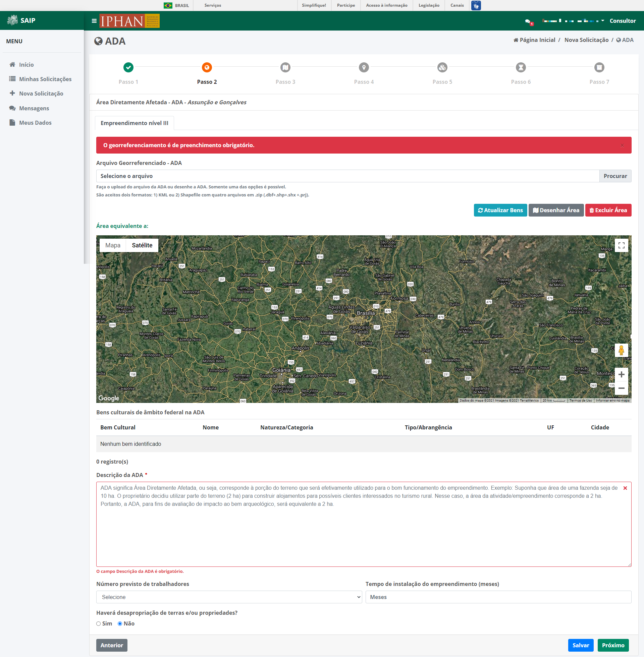The width and height of the screenshot is (644, 657).
Task: Click the Brazil flag icon
Action: pyautogui.click(x=168, y=5)
